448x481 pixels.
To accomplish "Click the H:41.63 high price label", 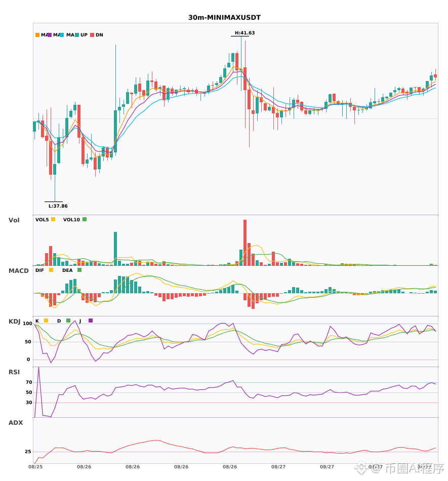I will click(245, 33).
